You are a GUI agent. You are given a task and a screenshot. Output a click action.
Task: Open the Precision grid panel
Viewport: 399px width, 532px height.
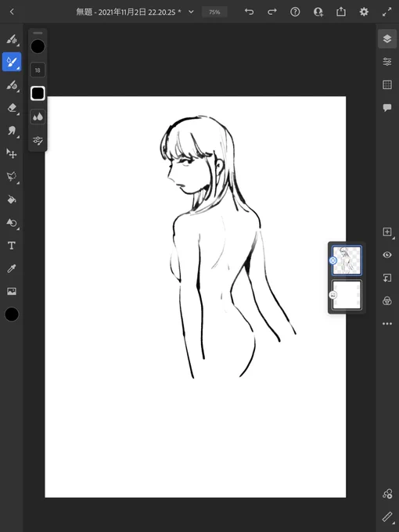click(387, 84)
